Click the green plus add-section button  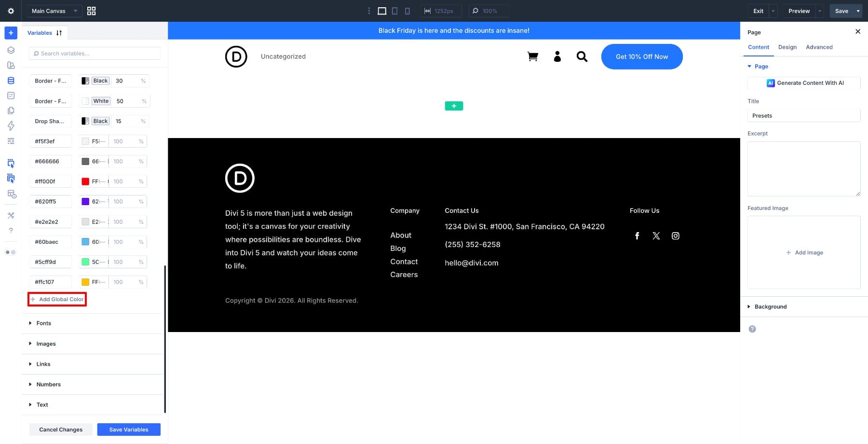[x=454, y=106]
